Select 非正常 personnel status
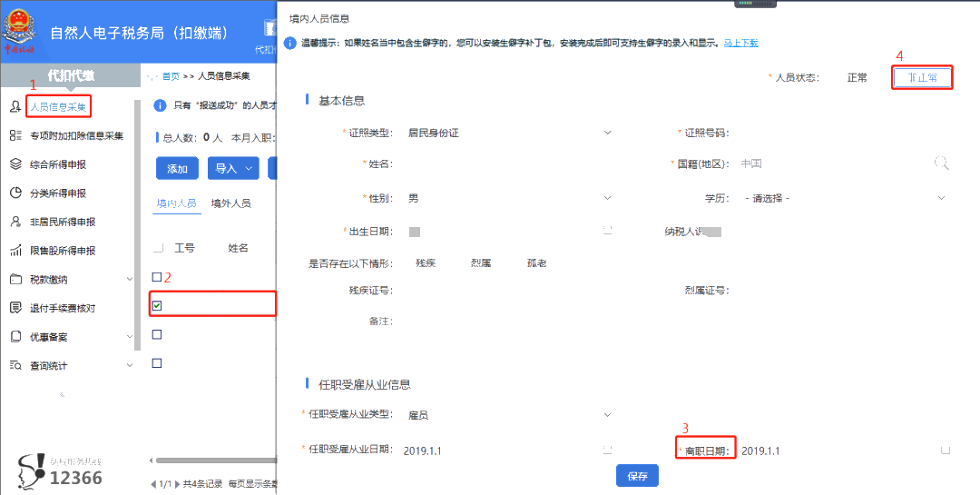This screenshot has height=495, width=980. [x=922, y=78]
